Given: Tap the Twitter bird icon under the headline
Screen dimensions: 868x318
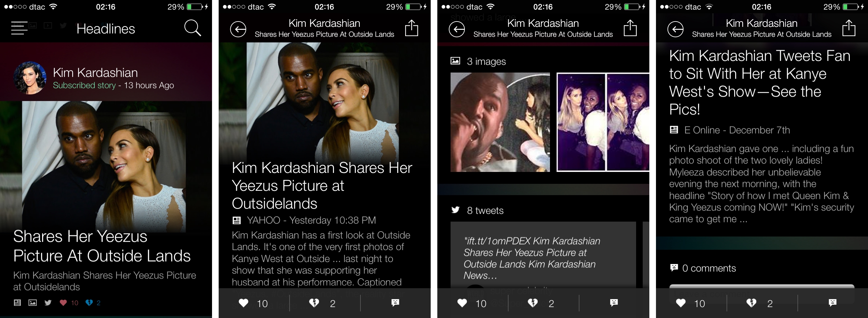Looking at the screenshot, I should [x=48, y=302].
